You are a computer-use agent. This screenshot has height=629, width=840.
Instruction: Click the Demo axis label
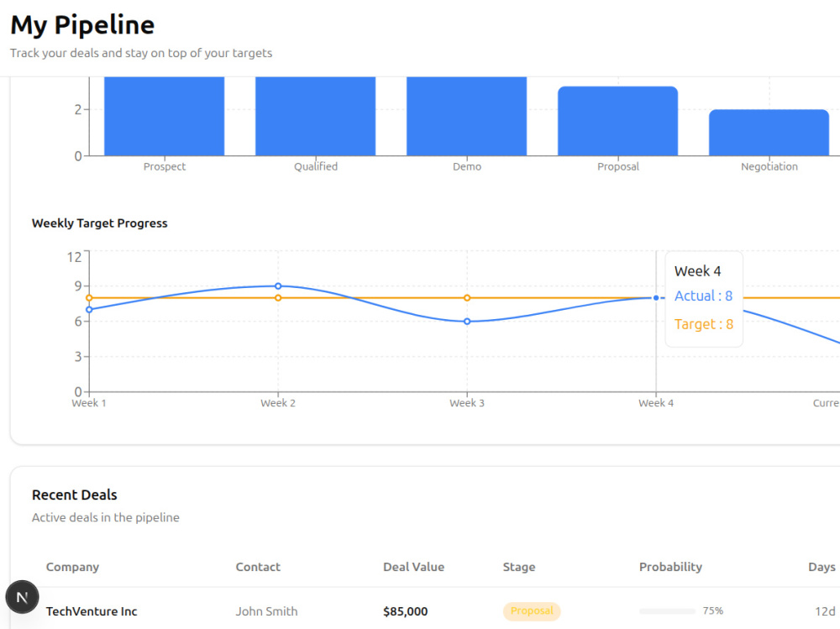tap(467, 166)
